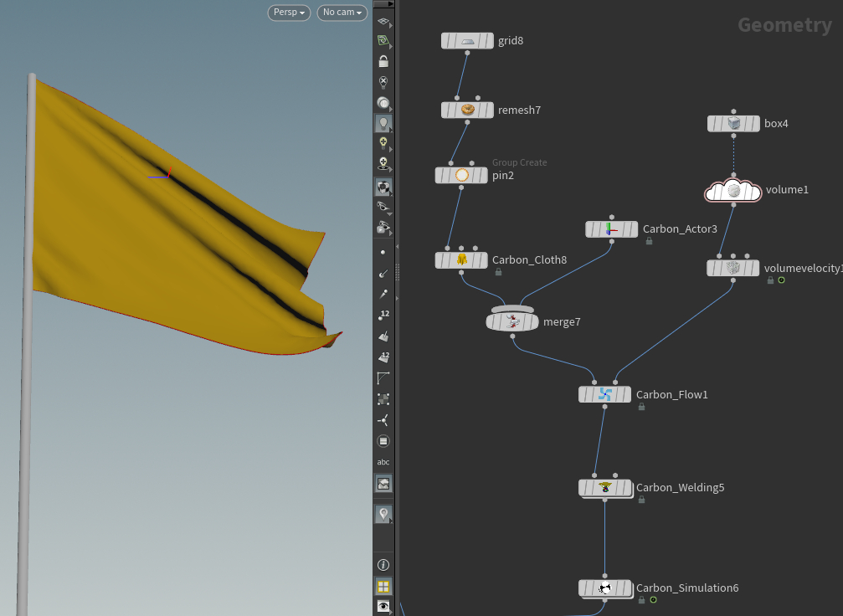Click the grid8 node icon
The width and height of the screenshot is (843, 616).
[x=467, y=41]
